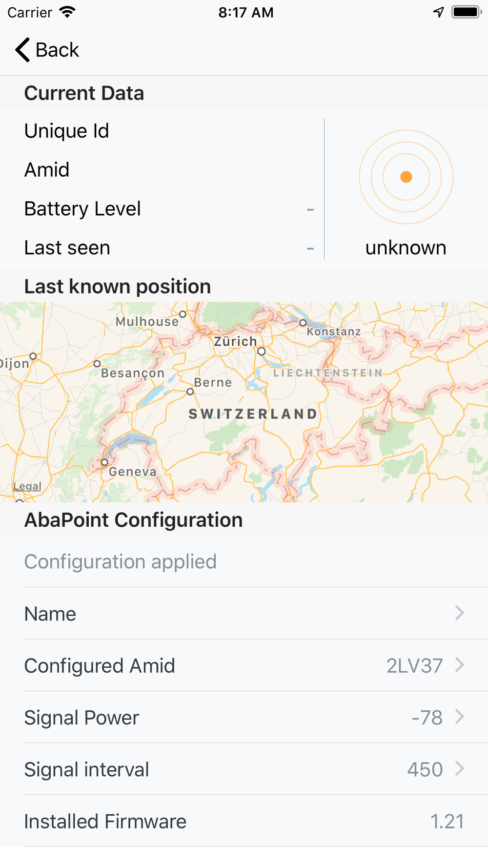Tap the battery icon in status bar

pyautogui.click(x=467, y=12)
